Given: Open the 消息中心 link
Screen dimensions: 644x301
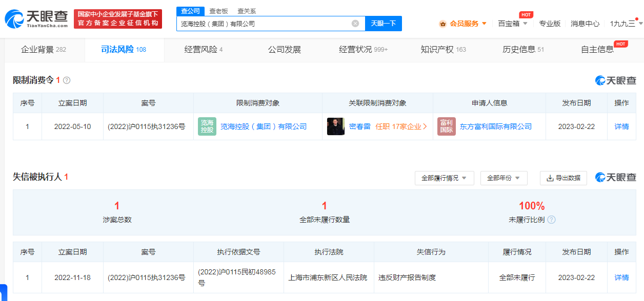Looking at the screenshot, I should click(x=585, y=24).
